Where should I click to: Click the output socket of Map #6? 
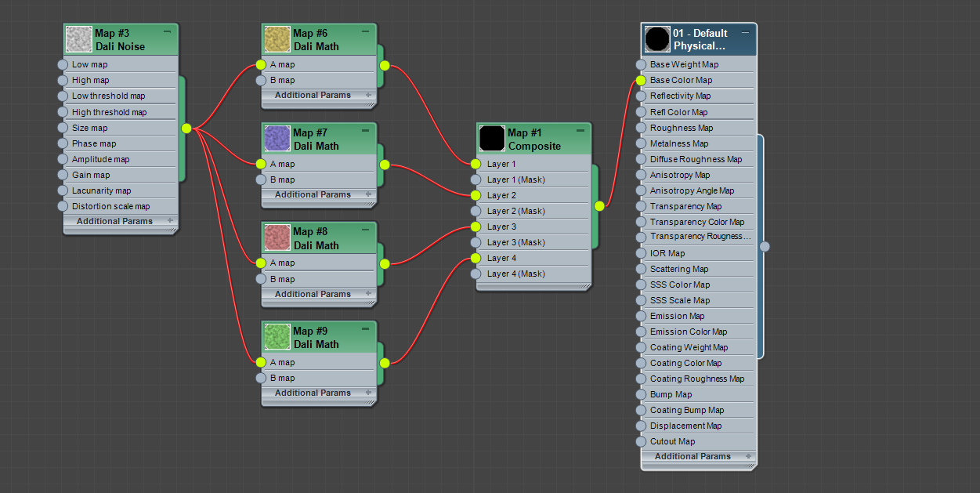tap(385, 66)
